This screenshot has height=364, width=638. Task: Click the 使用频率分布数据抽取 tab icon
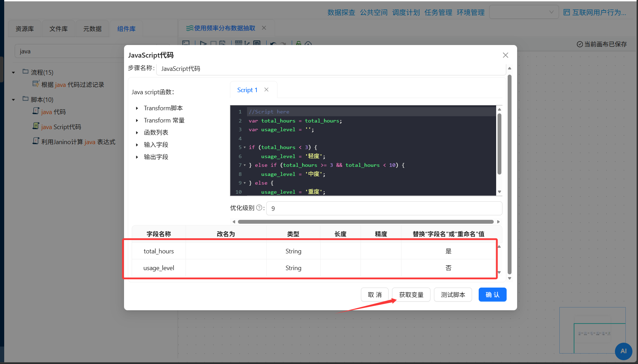point(190,28)
